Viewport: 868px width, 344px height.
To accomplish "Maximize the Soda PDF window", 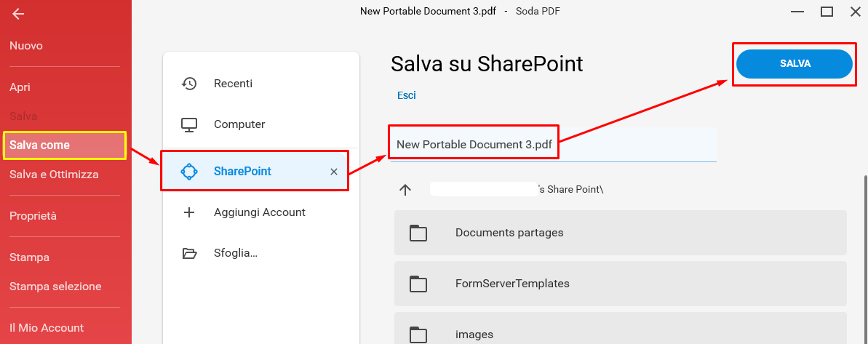I will [827, 12].
